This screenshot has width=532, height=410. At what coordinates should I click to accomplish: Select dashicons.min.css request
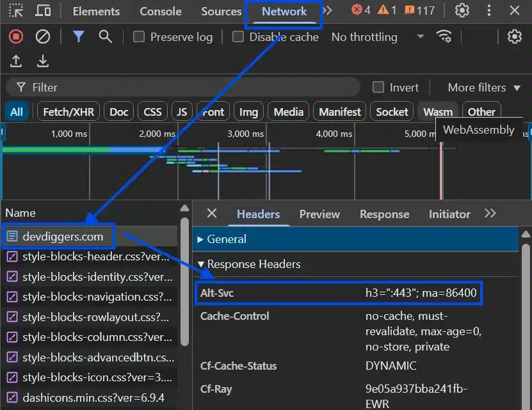90,397
